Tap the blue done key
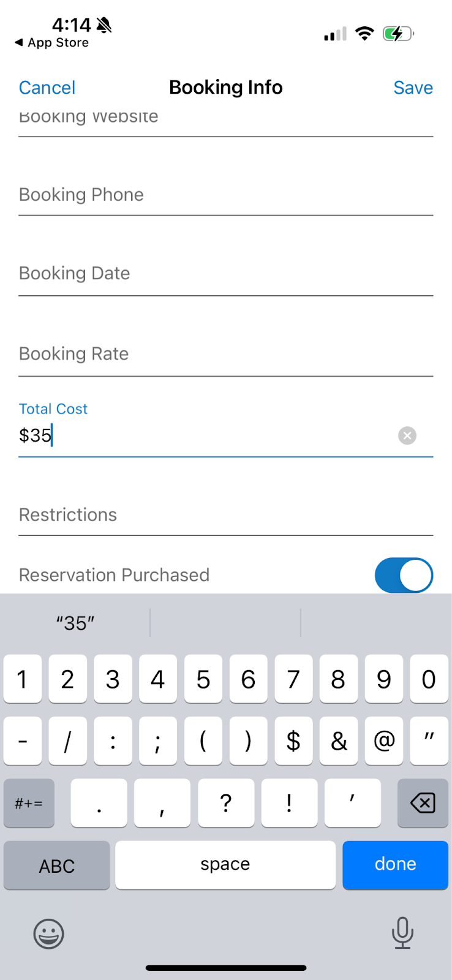The height and width of the screenshot is (980, 452). (395, 864)
